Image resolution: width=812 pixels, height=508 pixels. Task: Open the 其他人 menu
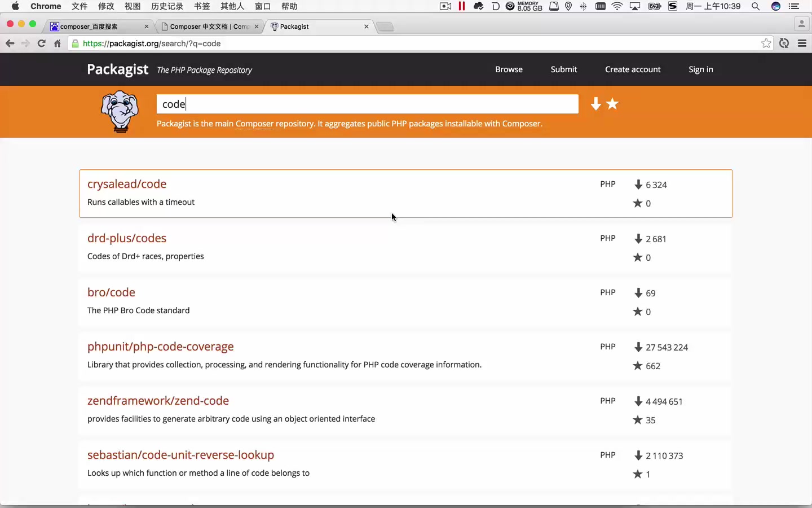click(x=232, y=6)
